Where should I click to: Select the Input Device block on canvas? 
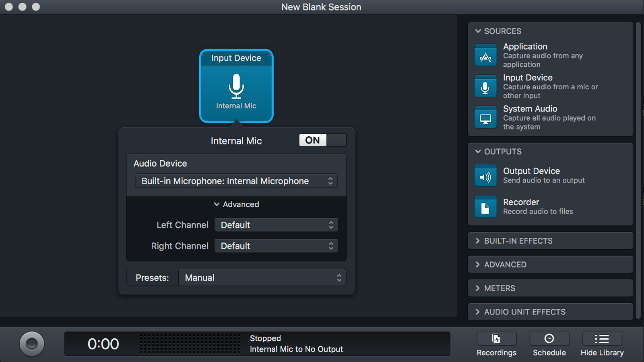pos(236,86)
